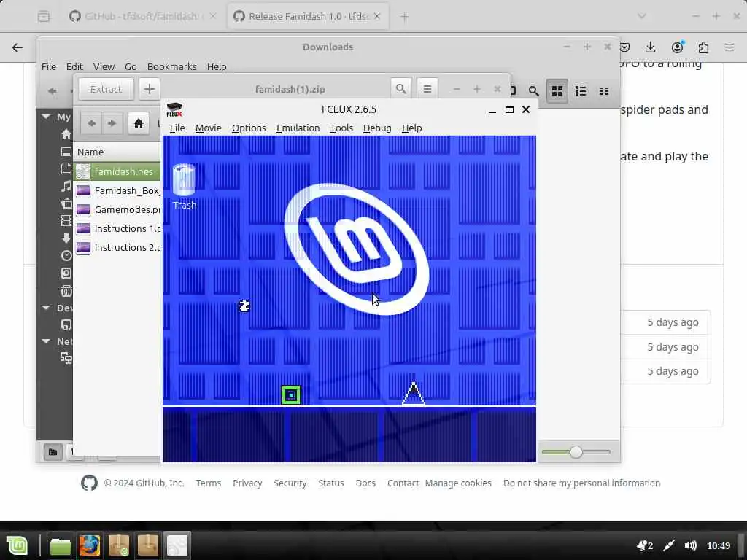Open Documents icon in file manager sidebar
This screenshot has width=747, height=560.
click(x=66, y=168)
